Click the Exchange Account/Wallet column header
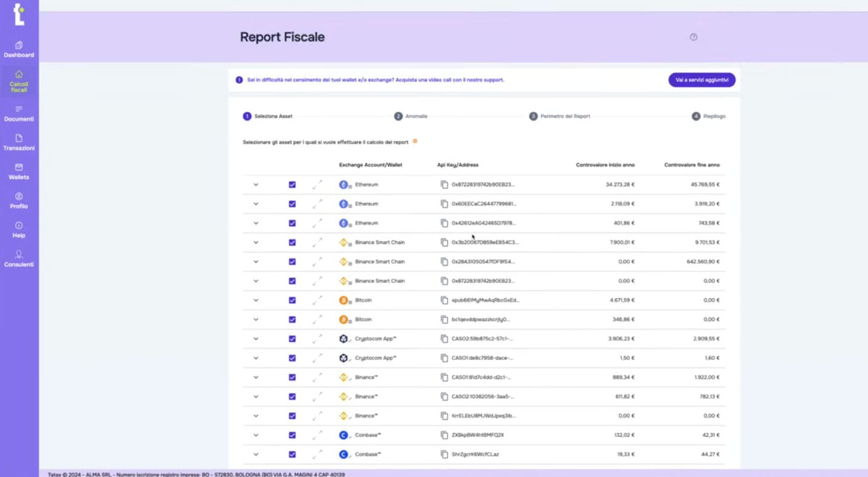Screen dimensions: 868x477 click(370, 165)
